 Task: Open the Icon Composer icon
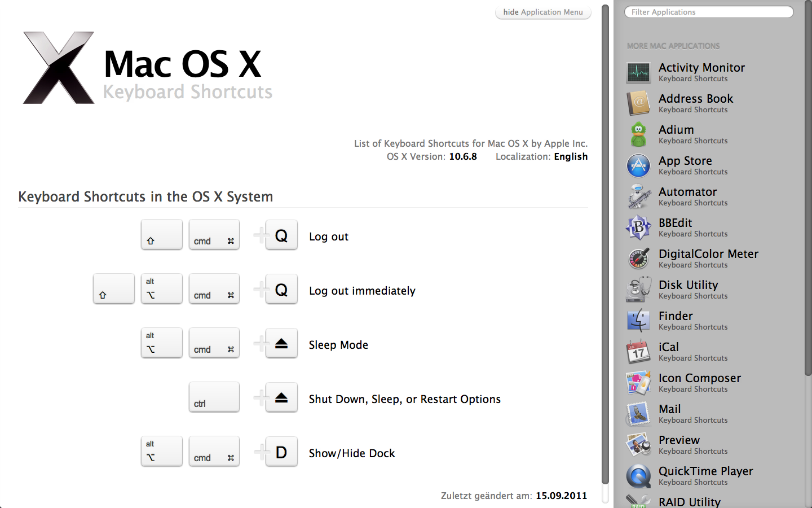click(638, 383)
